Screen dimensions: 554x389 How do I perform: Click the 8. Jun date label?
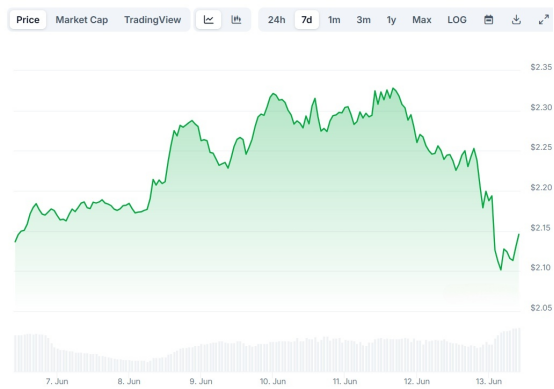[129, 381]
